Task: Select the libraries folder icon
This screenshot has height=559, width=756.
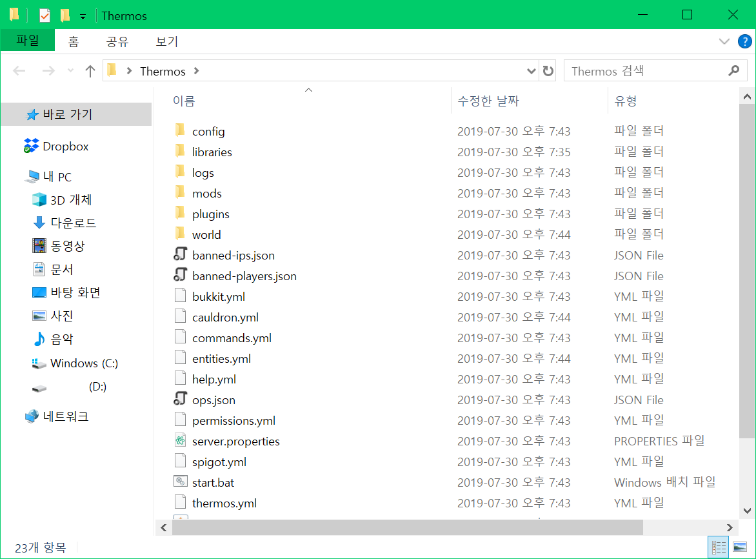Action: 180,151
